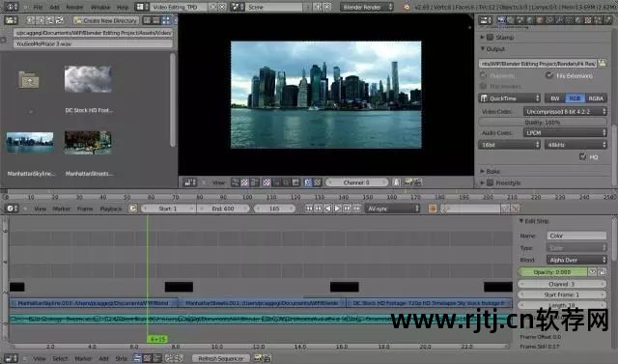This screenshot has width=618, height=364.
Task: Click the Refresh Sequencer button
Action: [221, 358]
